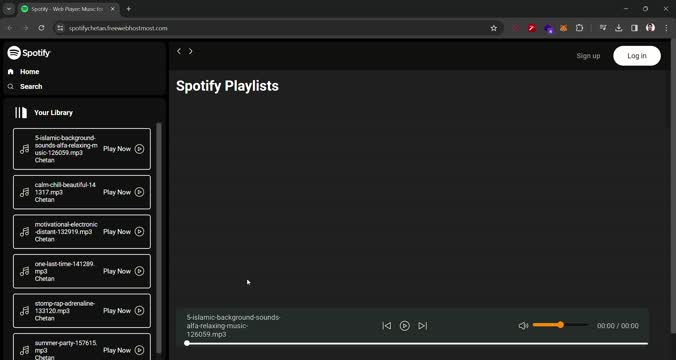Click the Your Library icon
Viewport: 676px width, 360px height.
pyautogui.click(x=21, y=113)
